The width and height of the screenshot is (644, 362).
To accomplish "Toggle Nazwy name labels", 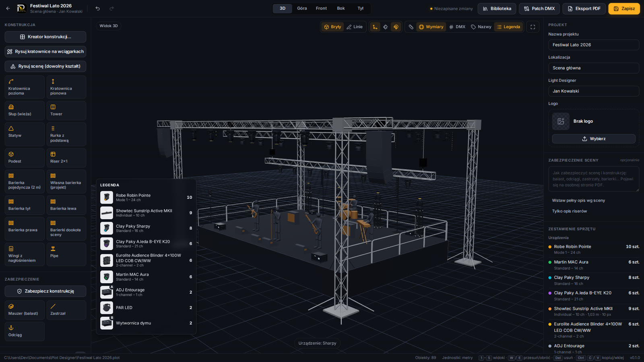I will click(481, 27).
